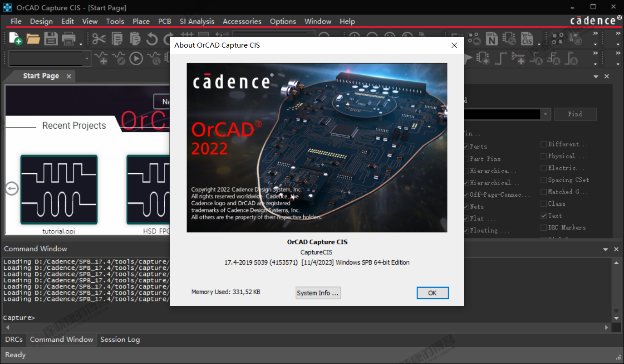
Task: Open a file using the folder icon
Action: tap(33, 39)
